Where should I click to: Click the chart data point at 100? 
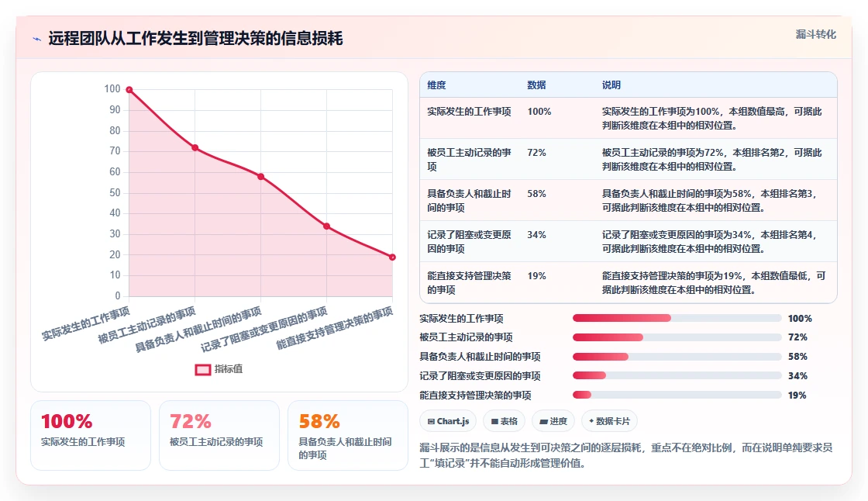coord(129,89)
